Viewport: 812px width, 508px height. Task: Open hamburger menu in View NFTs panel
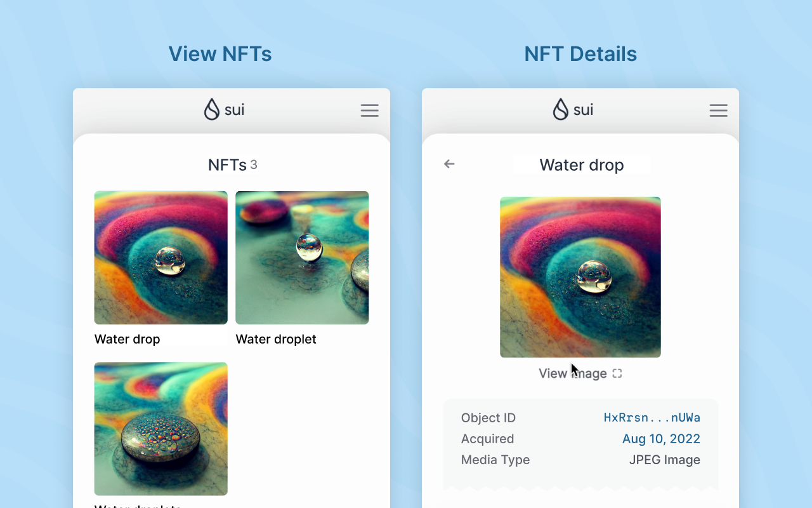(x=370, y=110)
